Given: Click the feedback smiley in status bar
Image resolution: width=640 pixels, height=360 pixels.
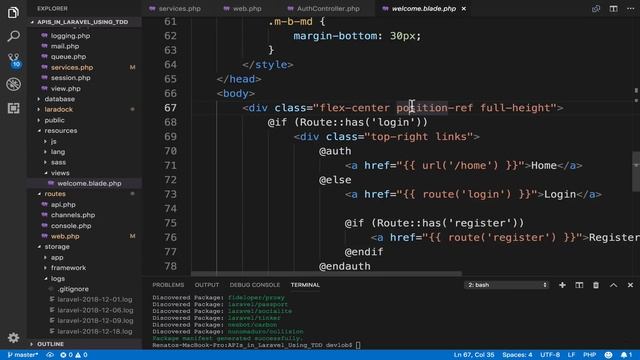Looking at the screenshot, I should tap(608, 355).
